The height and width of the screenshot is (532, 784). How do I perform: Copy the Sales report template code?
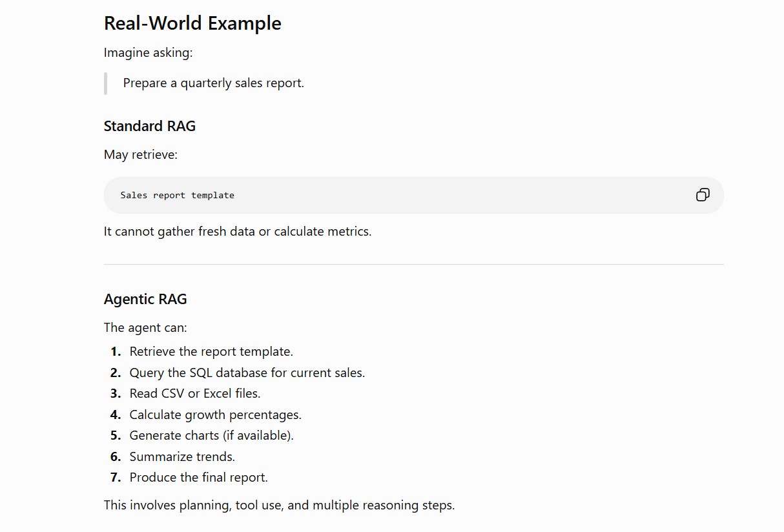click(x=703, y=195)
